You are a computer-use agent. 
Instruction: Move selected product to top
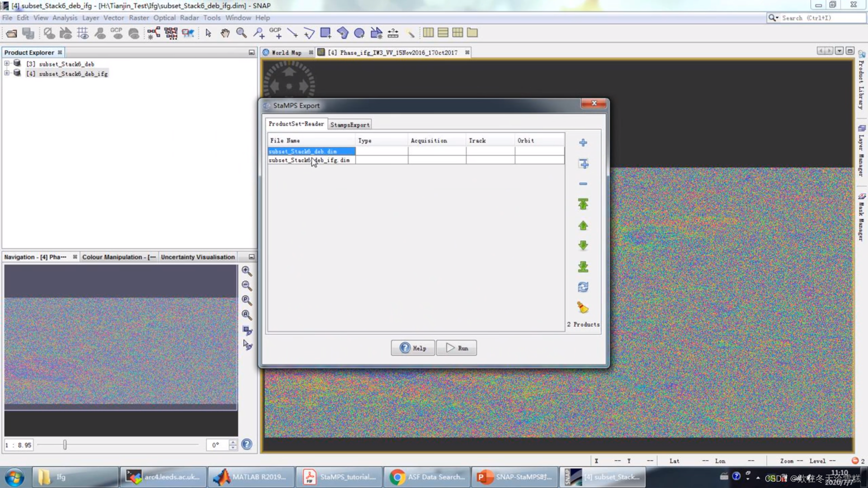(x=583, y=204)
